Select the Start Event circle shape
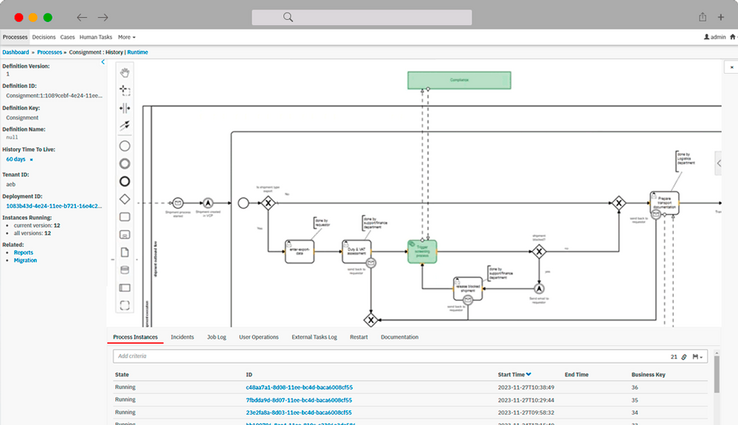Viewport: 738px width, 425px height. tap(125, 145)
